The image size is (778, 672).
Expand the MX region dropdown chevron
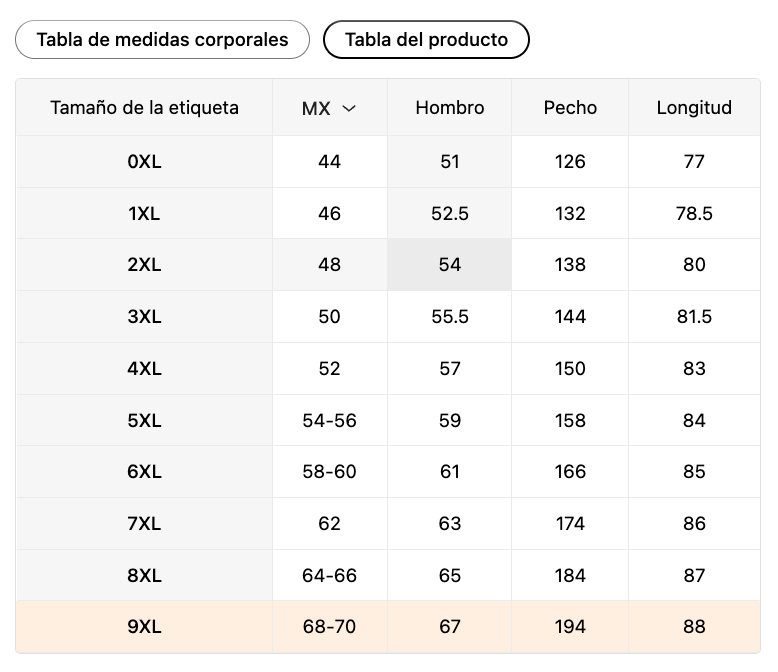pos(349,108)
